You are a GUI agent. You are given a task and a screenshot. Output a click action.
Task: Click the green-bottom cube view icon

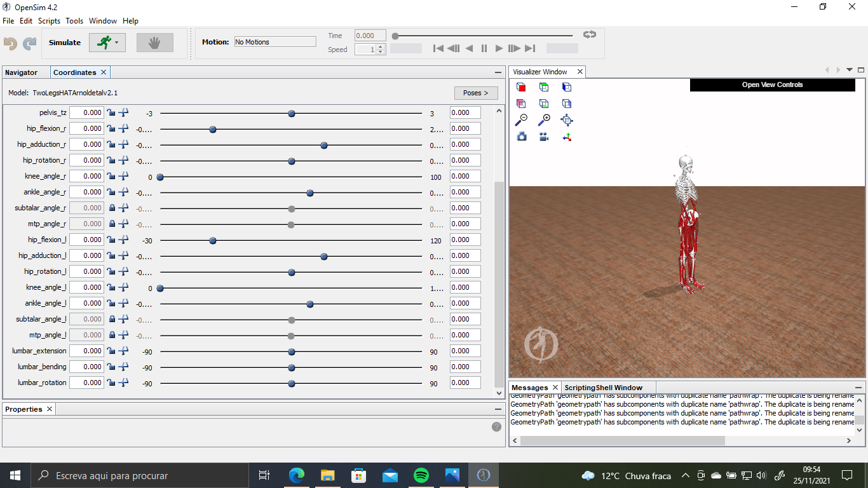click(544, 104)
